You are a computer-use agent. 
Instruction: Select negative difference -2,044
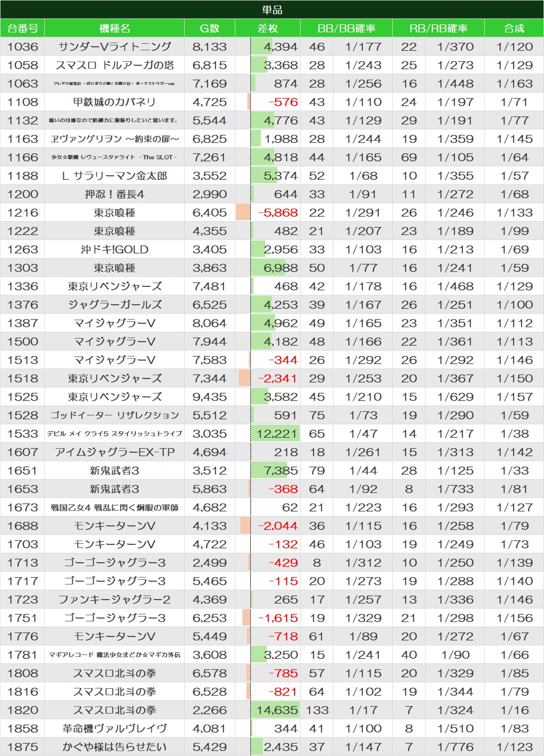278,526
